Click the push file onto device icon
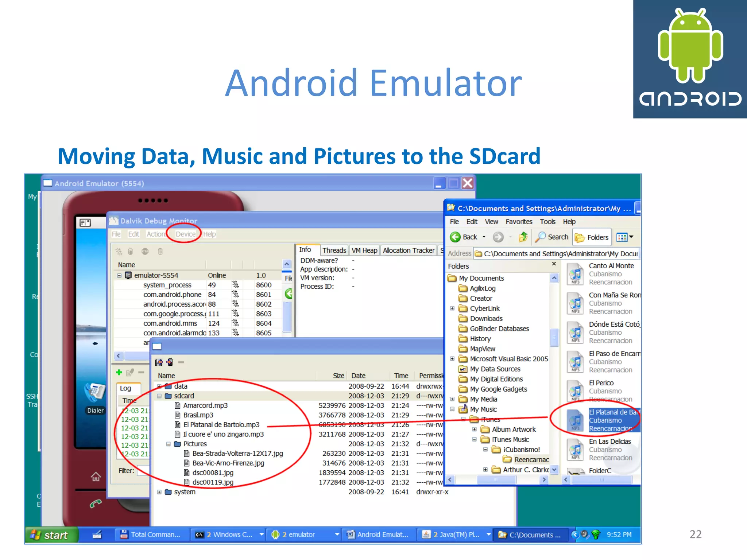Viewport: 747px width, 560px height. point(170,362)
